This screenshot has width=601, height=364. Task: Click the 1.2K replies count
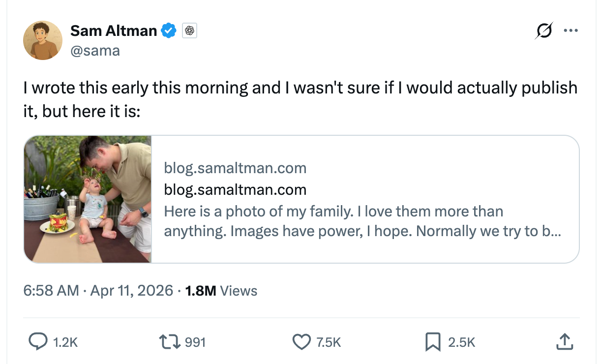65,342
